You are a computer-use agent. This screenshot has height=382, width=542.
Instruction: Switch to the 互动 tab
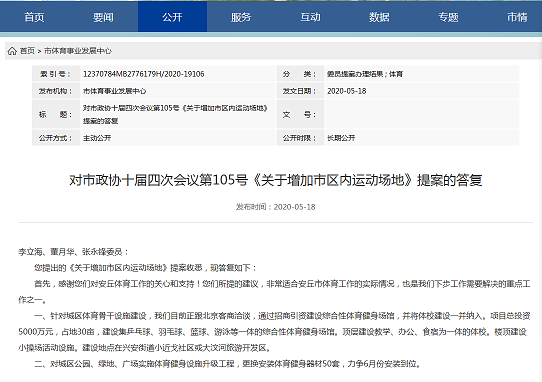(x=310, y=17)
